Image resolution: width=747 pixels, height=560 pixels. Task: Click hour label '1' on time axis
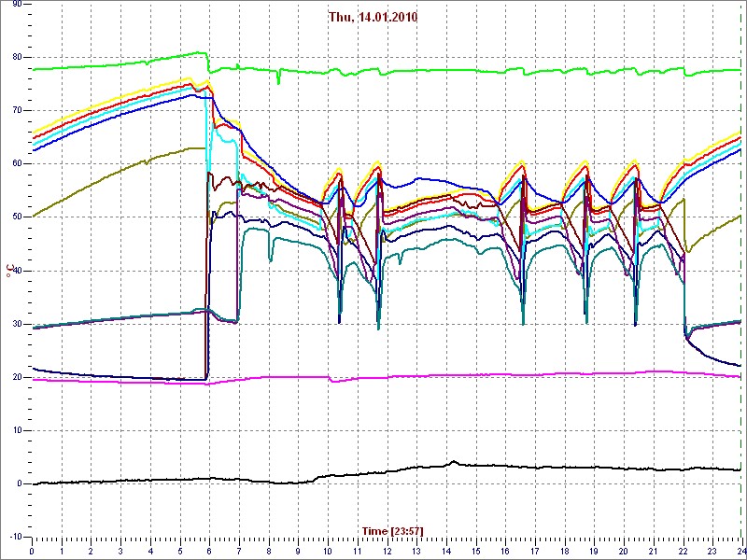click(62, 551)
